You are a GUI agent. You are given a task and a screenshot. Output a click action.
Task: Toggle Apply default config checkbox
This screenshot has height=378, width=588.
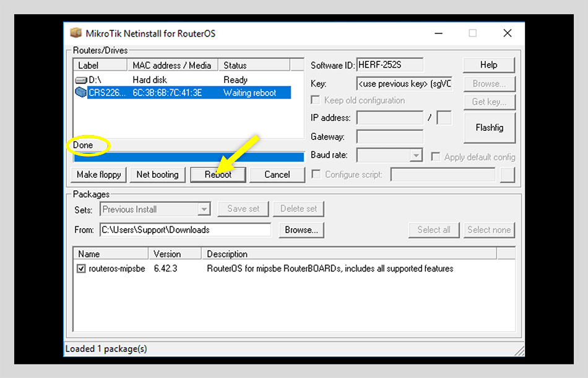click(435, 157)
